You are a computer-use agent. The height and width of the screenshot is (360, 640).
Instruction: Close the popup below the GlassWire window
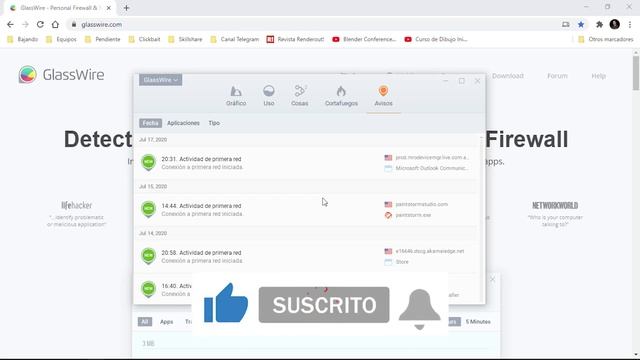(493, 279)
